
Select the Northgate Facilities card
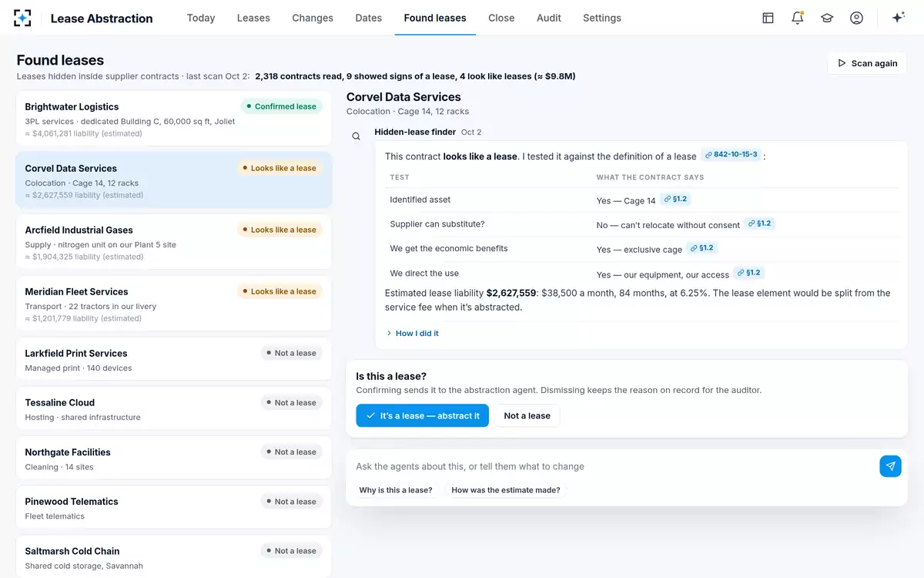click(174, 458)
